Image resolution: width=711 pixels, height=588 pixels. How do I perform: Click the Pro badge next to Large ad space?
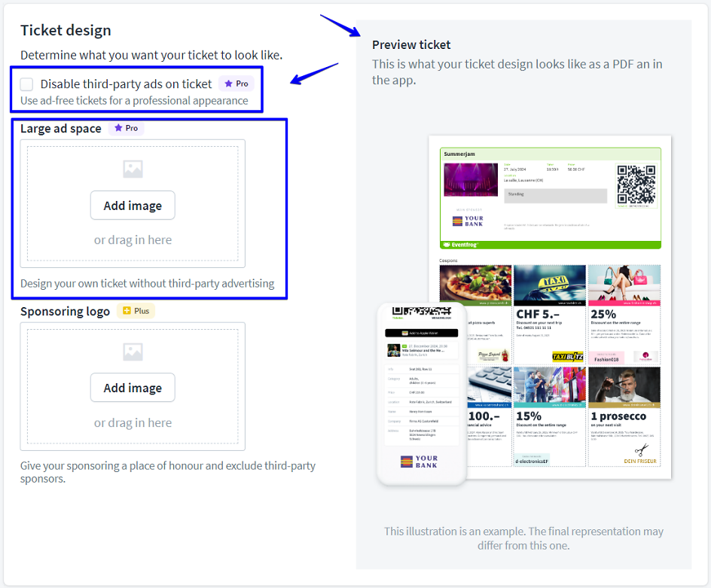[126, 129]
